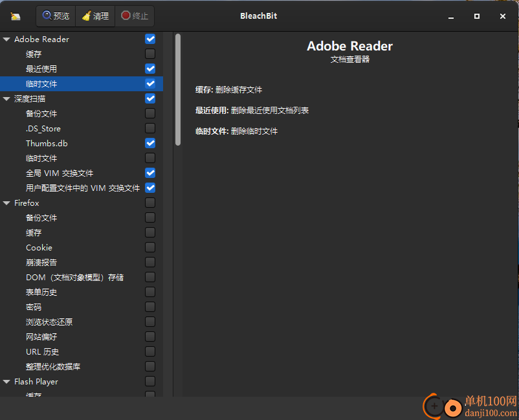Enable the 深度扫描 备份文件 checkbox

[x=150, y=113]
